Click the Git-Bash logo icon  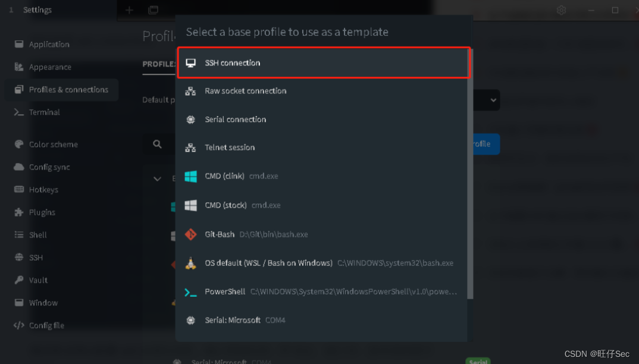(190, 234)
